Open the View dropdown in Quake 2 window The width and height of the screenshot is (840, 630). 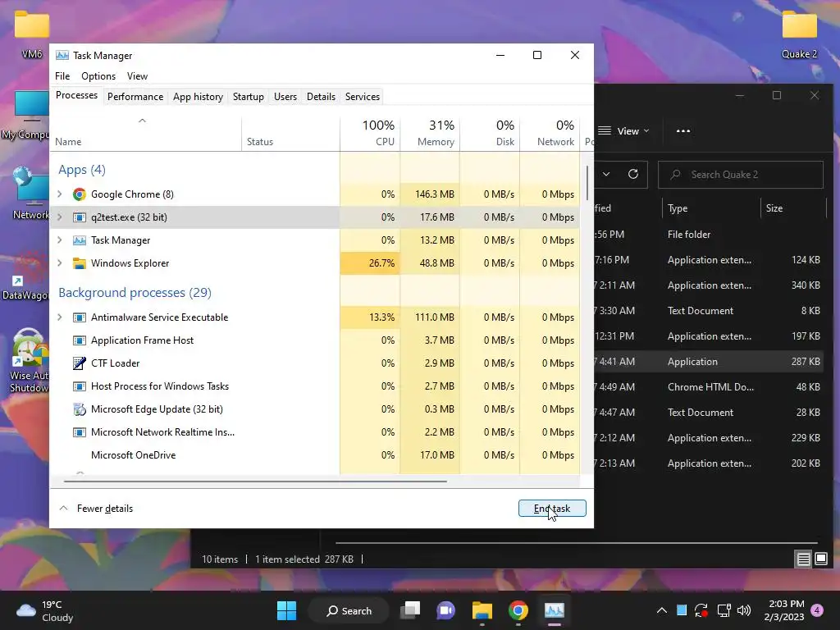[624, 130]
